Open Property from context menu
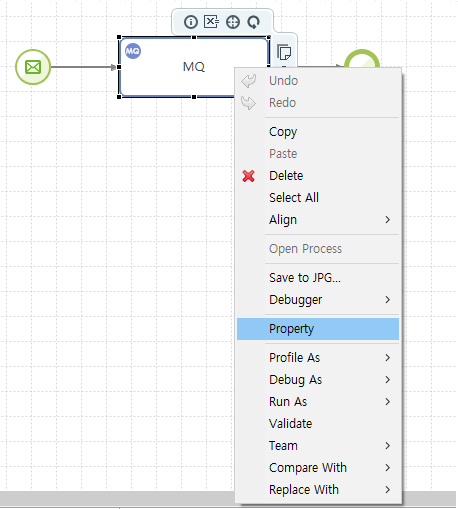 pos(318,329)
